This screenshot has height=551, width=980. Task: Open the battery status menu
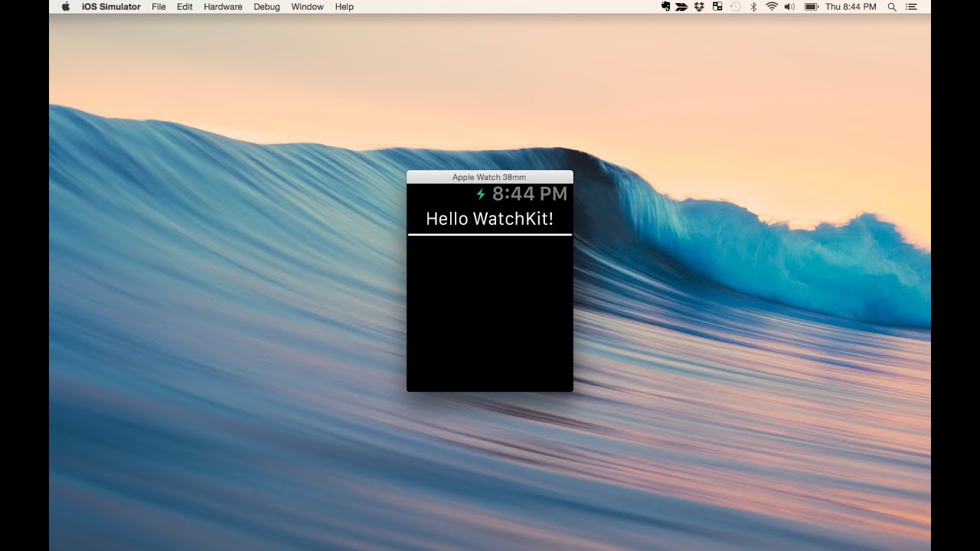pos(812,7)
